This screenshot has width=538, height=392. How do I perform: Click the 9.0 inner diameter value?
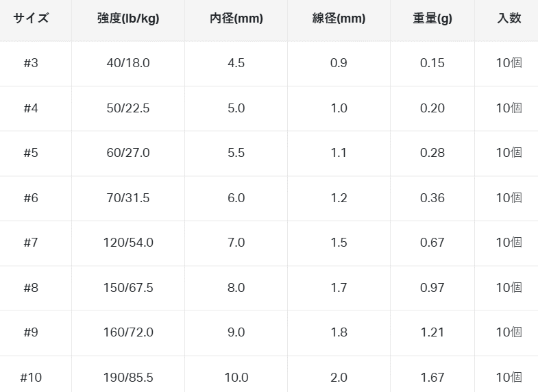click(236, 332)
